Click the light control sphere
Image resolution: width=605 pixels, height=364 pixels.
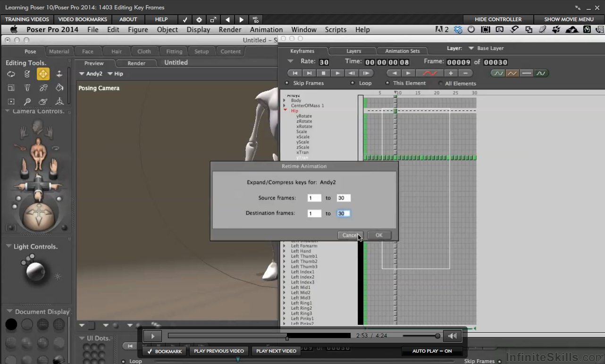[x=35, y=271]
